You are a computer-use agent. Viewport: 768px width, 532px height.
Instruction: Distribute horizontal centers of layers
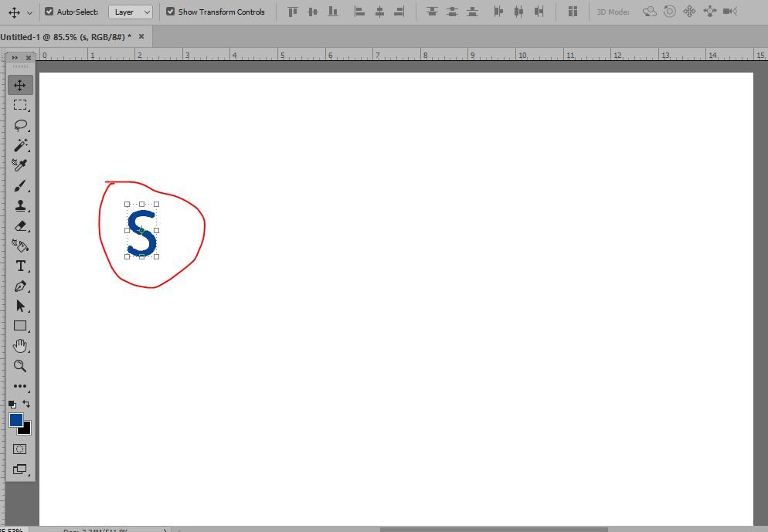point(518,12)
